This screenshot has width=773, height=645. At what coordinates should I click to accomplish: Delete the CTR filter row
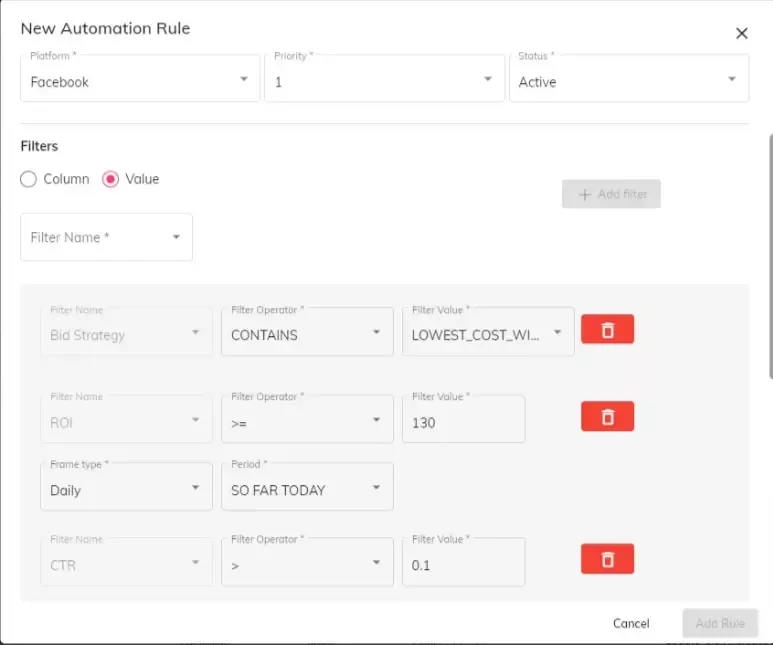coord(607,559)
